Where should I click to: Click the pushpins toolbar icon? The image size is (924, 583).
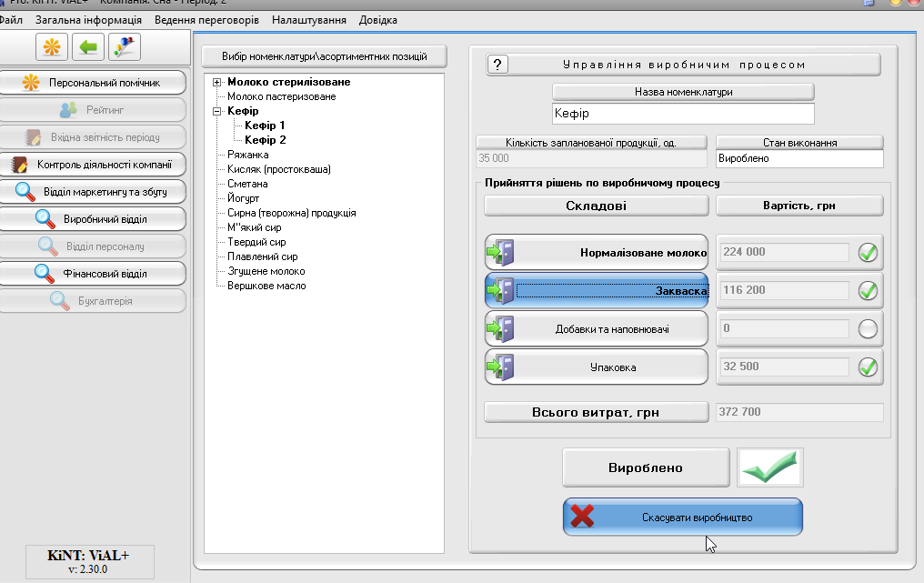[125, 46]
